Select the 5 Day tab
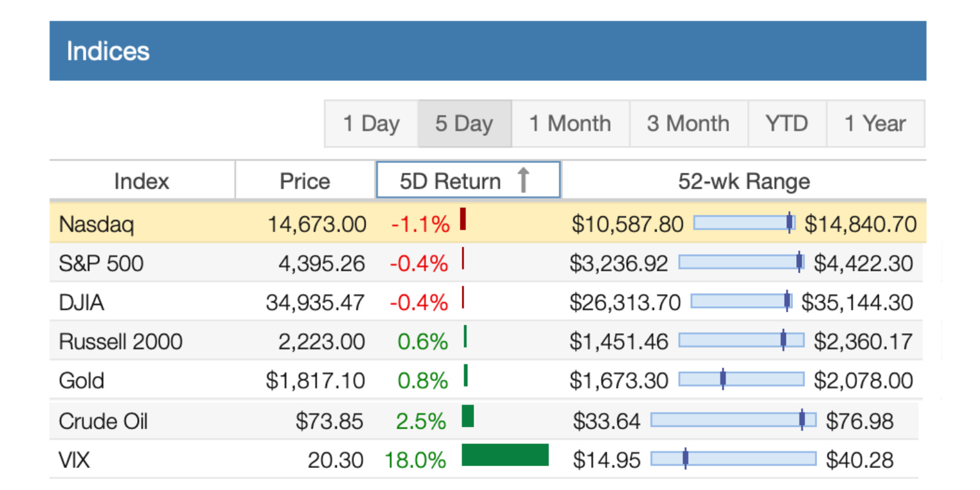980x490 pixels. 464,124
